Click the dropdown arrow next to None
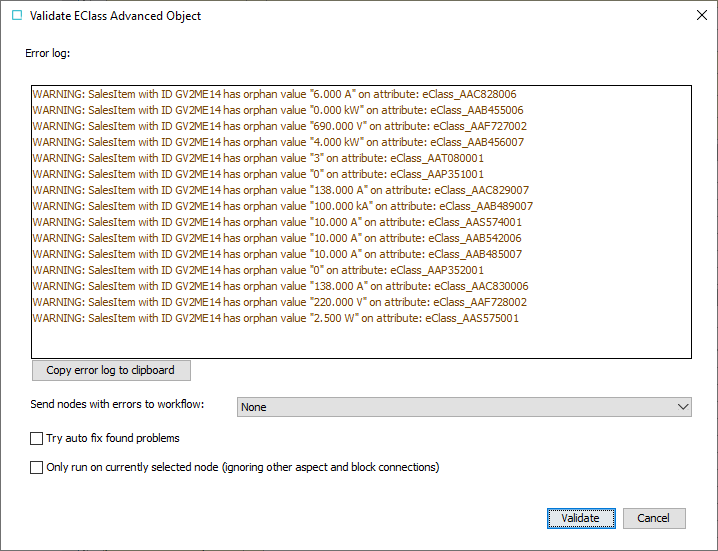This screenshot has width=718, height=551. click(x=683, y=407)
